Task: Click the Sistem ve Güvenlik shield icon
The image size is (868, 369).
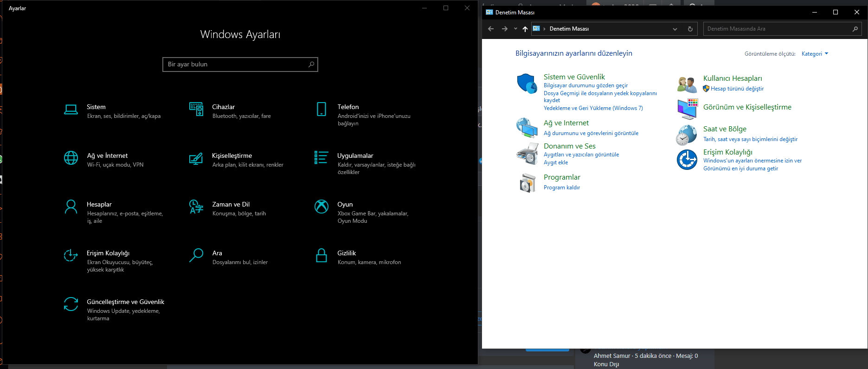Action: (527, 84)
